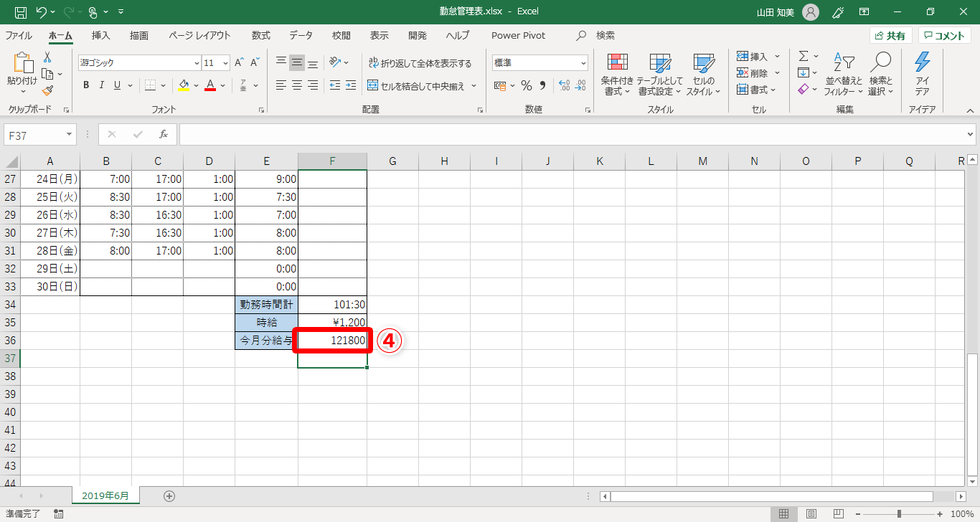Click the AutoSum sigma icon

(x=804, y=56)
